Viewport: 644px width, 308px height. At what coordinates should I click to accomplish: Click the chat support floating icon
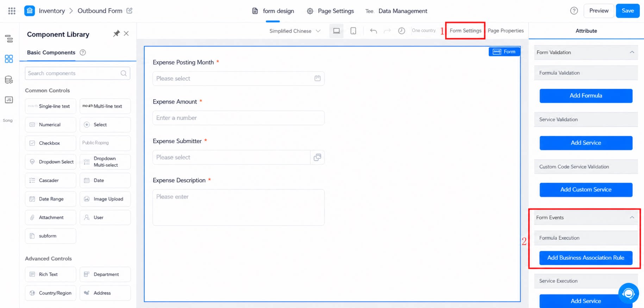629,293
